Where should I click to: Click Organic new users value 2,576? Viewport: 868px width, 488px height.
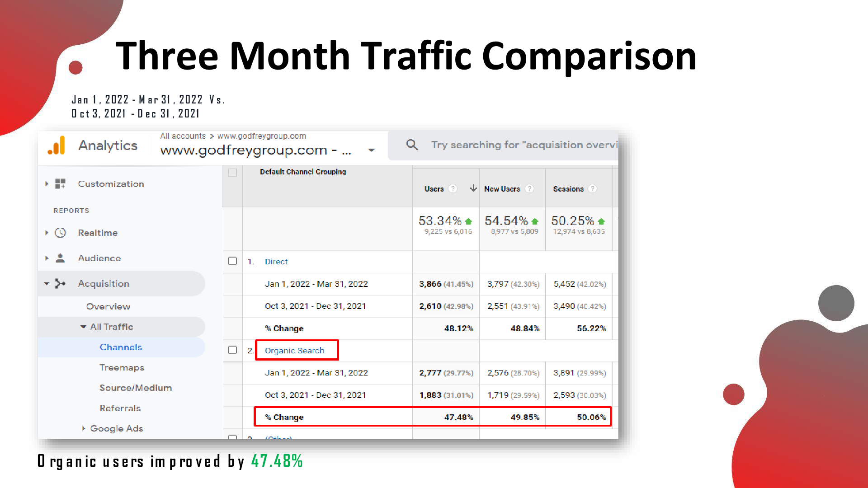tap(498, 373)
